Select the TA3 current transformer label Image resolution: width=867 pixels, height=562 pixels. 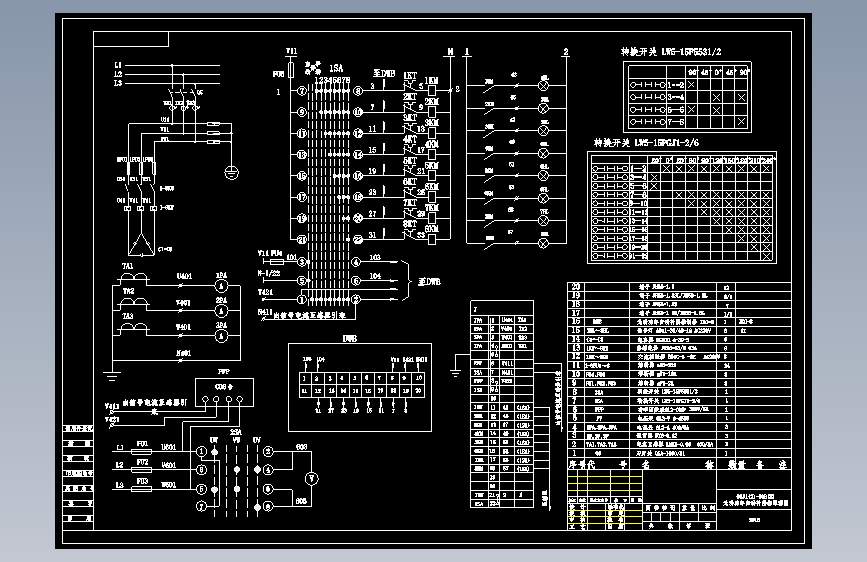pyautogui.click(x=128, y=316)
